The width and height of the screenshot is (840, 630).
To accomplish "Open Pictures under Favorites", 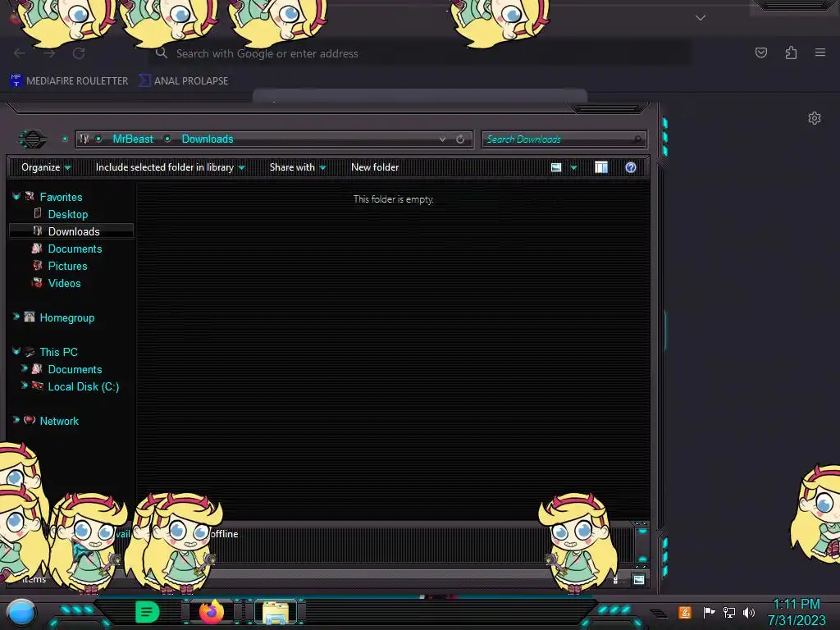I will pyautogui.click(x=67, y=267).
